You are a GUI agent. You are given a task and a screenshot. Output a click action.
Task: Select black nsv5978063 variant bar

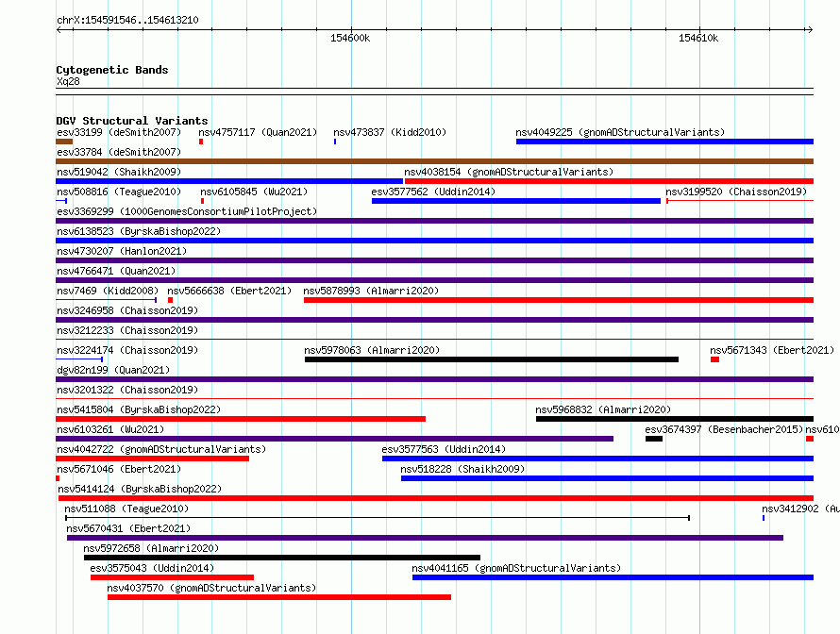(492, 359)
